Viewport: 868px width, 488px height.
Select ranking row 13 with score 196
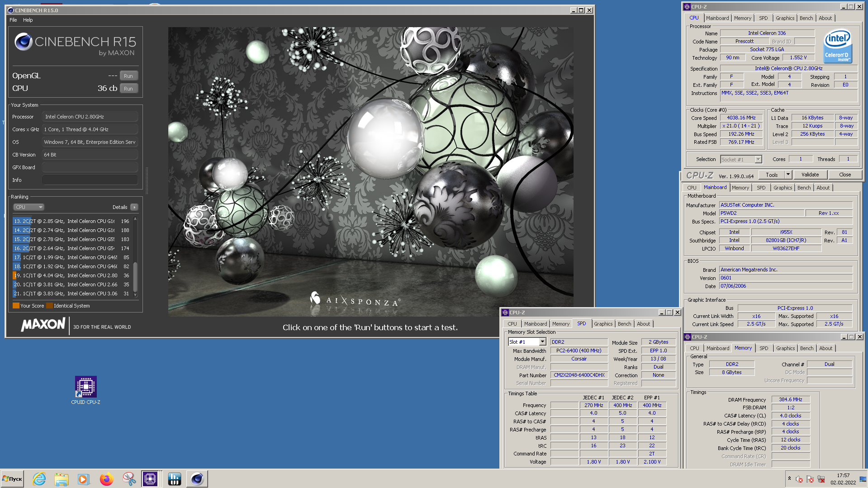[x=72, y=221]
